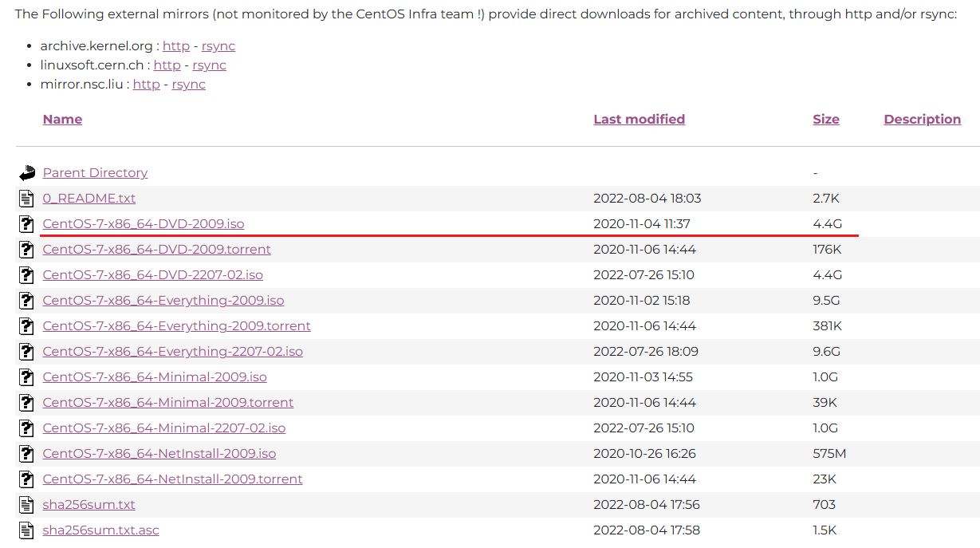This screenshot has height=548, width=980.
Task: Click the 2.7K size value
Action: pyautogui.click(x=826, y=198)
